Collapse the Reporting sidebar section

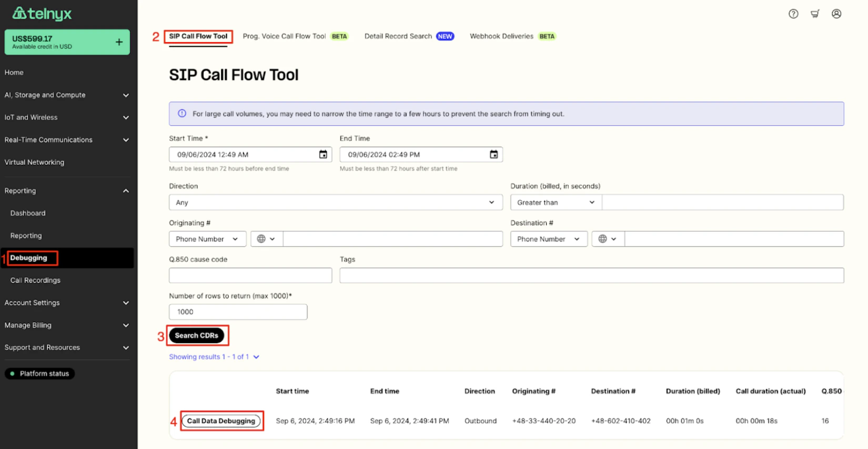[x=67, y=191]
